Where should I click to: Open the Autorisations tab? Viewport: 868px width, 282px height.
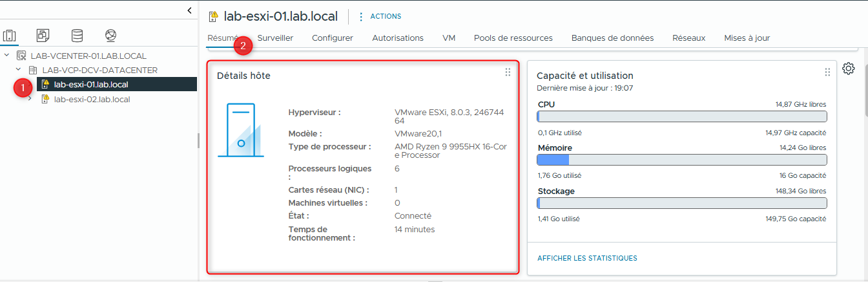398,38
